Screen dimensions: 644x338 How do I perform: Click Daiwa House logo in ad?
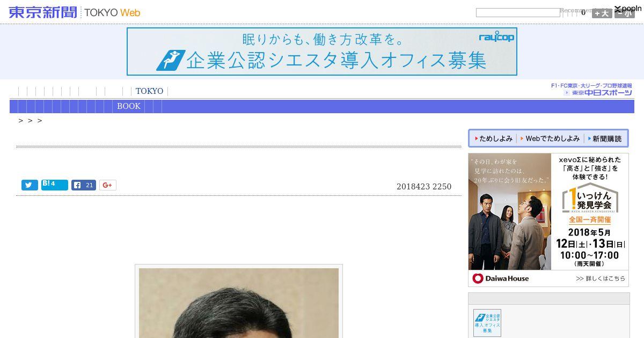click(500, 278)
